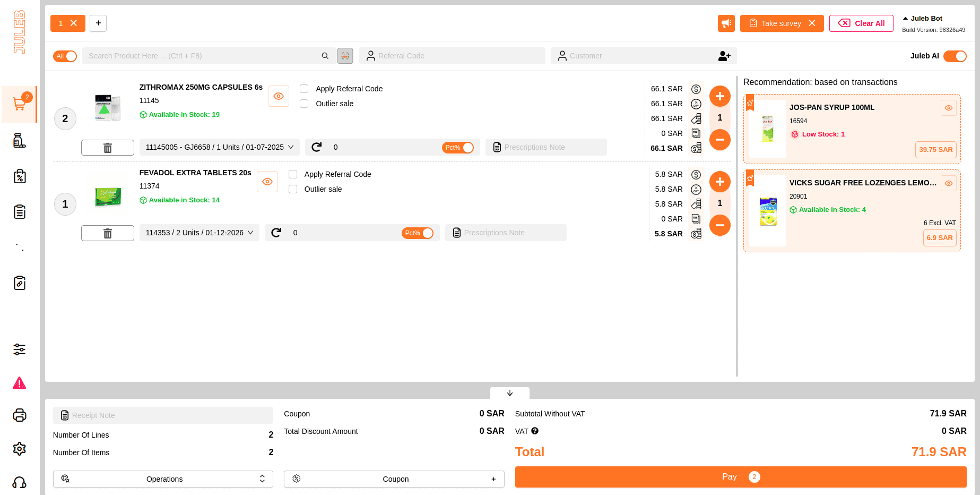Open the Fevadol batch selection dropdown

tap(199, 233)
